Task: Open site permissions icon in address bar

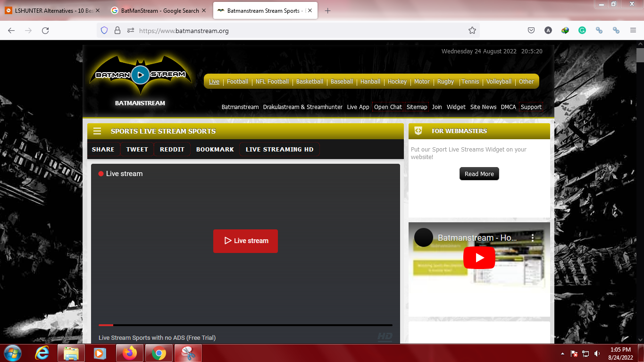Action: pos(131,31)
